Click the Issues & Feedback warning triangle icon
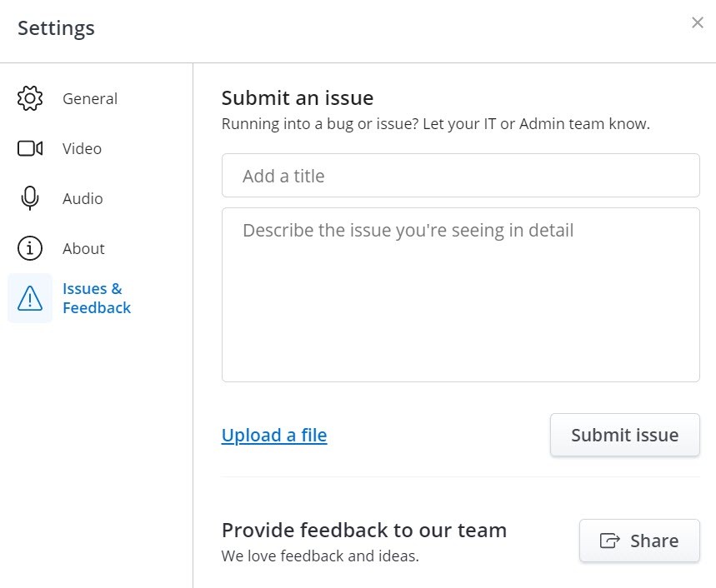 click(30, 298)
